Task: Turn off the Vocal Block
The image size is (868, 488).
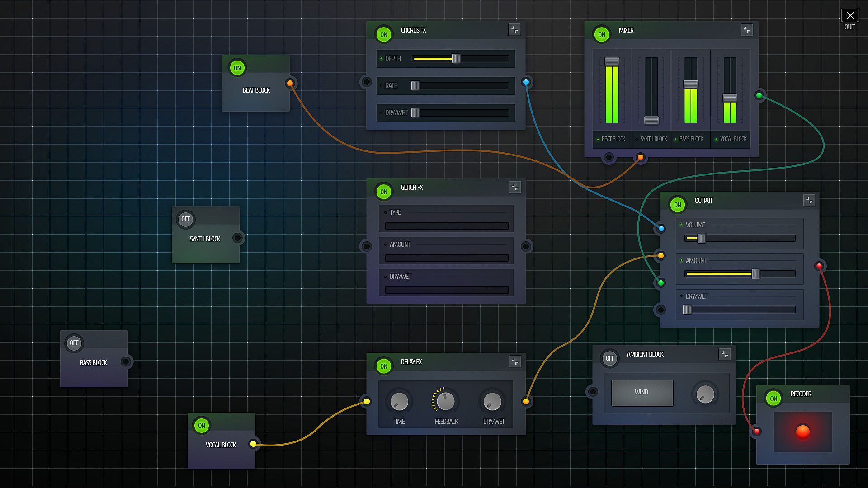Action: point(202,425)
